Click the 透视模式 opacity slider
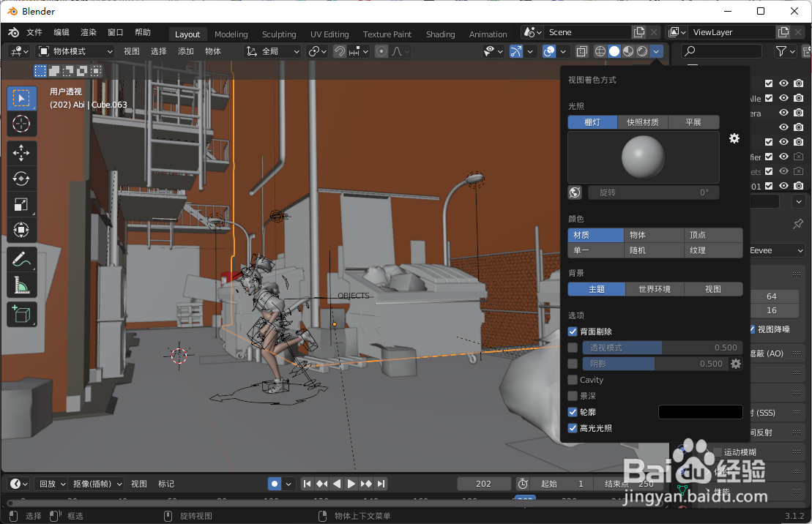 coord(663,348)
